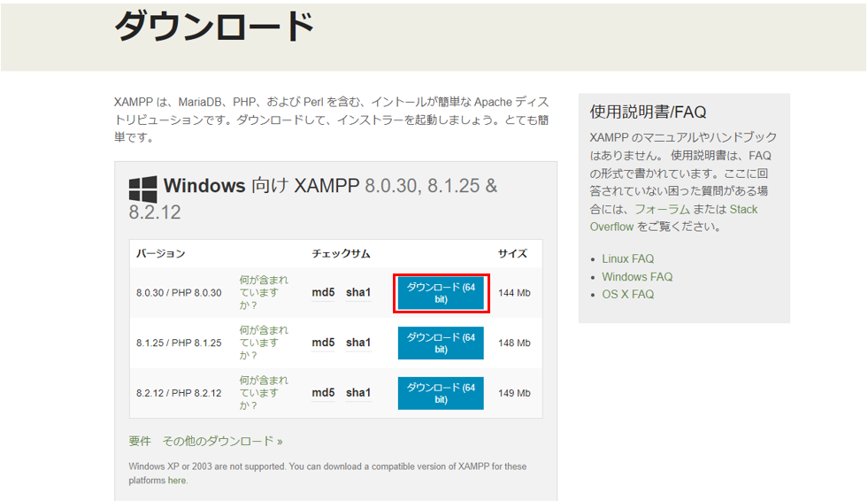The height and width of the screenshot is (501, 868).
Task: Click the 'here' compatible version link
Action: pos(177,481)
